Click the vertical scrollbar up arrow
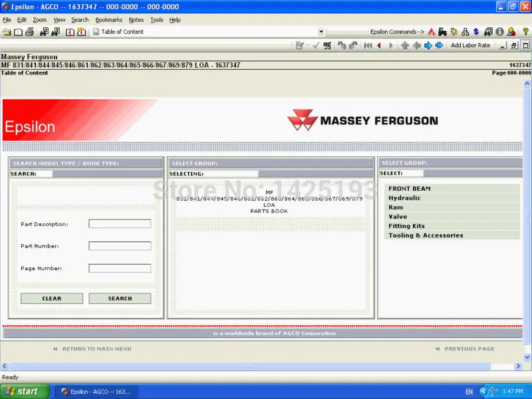 [527, 84]
